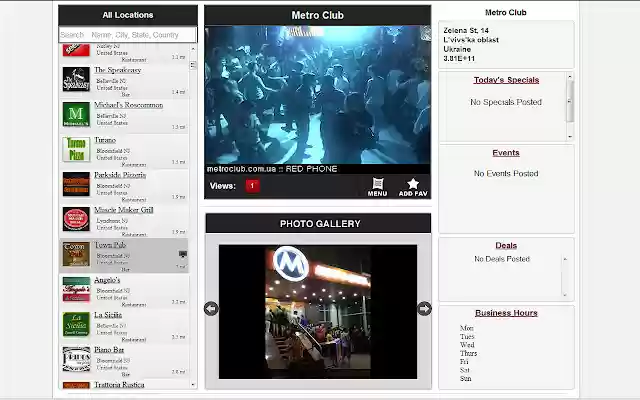This screenshot has height=400, width=640.
Task: Click the Deals section heading
Action: [x=505, y=245]
